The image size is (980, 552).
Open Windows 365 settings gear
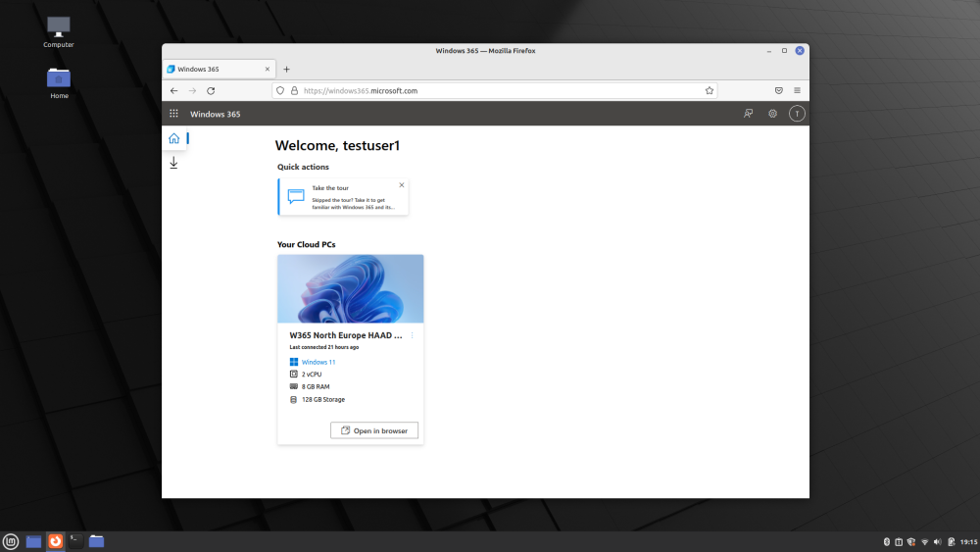pyautogui.click(x=772, y=114)
